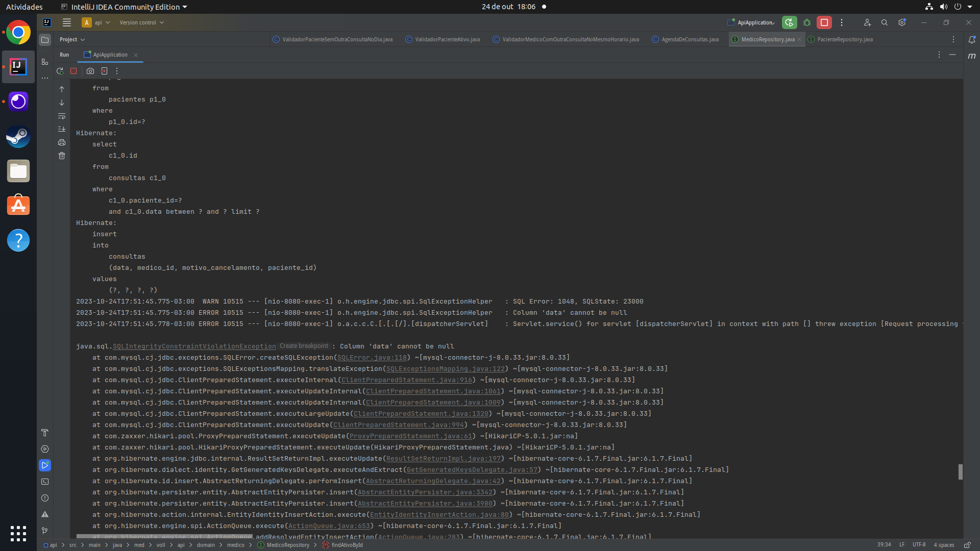Open the Terminal tool window
Screen dimensions: 980x551
pyautogui.click(x=45, y=482)
